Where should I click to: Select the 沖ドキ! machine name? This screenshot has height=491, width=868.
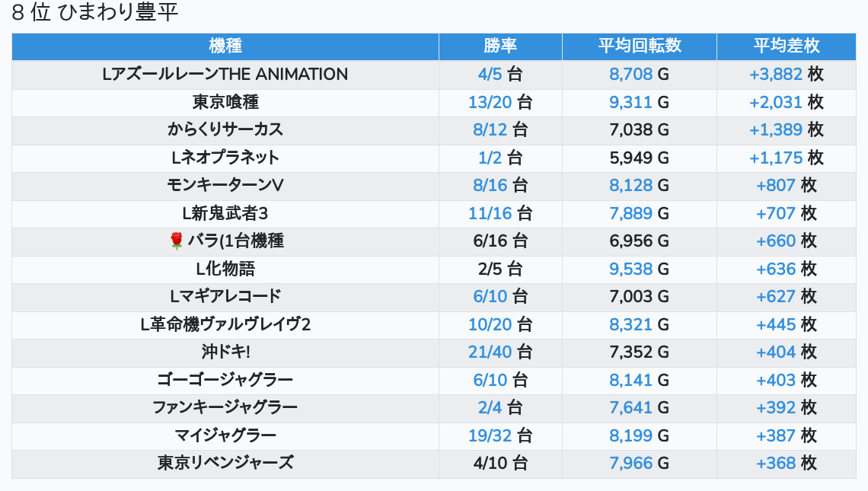[225, 352]
